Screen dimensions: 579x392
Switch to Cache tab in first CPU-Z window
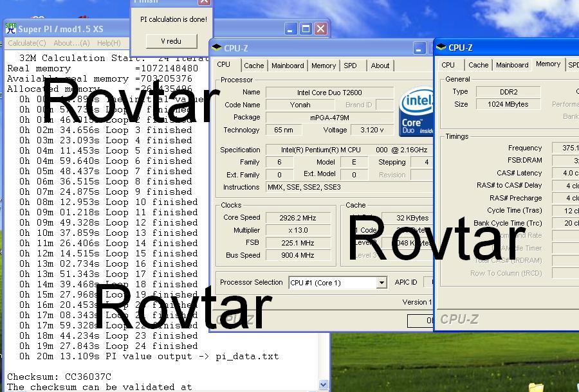(253, 66)
